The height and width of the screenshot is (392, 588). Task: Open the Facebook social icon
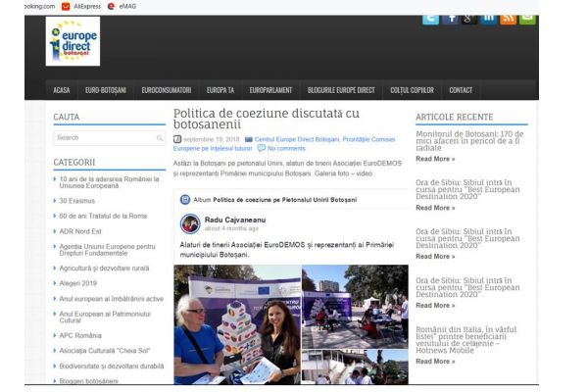[x=450, y=20]
